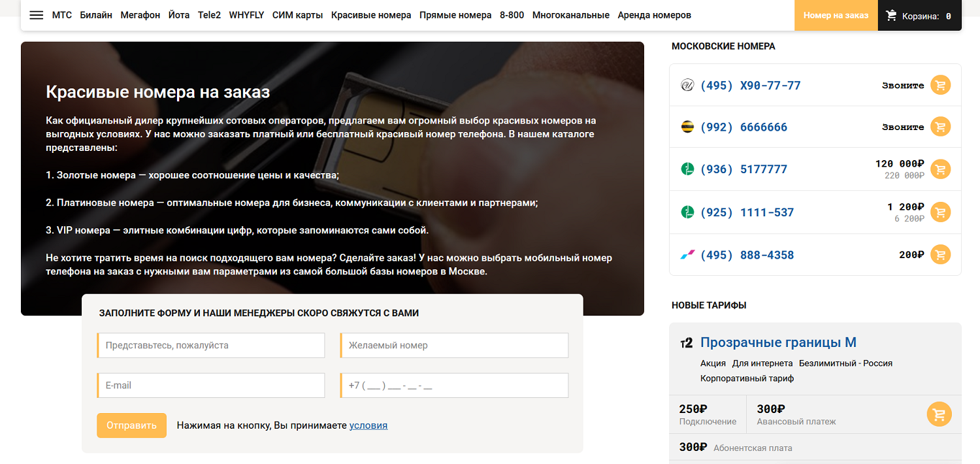The height and width of the screenshot is (464, 980).
Task: Open the Билайн menu item
Action: 96,15
